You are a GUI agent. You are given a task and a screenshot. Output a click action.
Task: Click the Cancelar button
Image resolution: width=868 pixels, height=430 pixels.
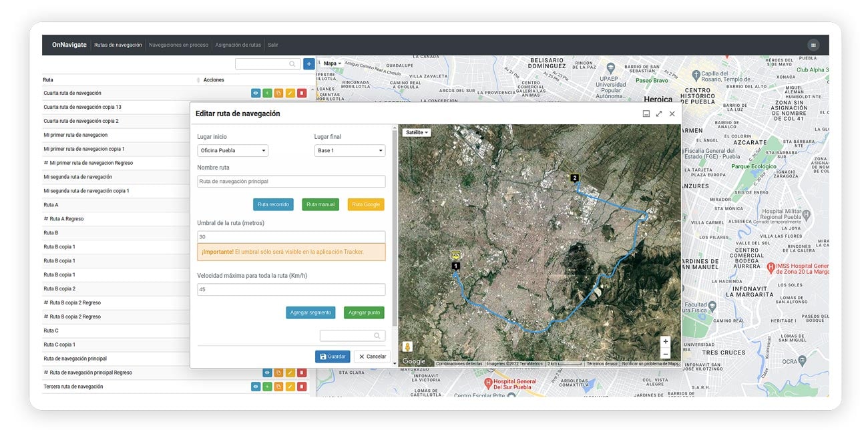[x=372, y=357]
